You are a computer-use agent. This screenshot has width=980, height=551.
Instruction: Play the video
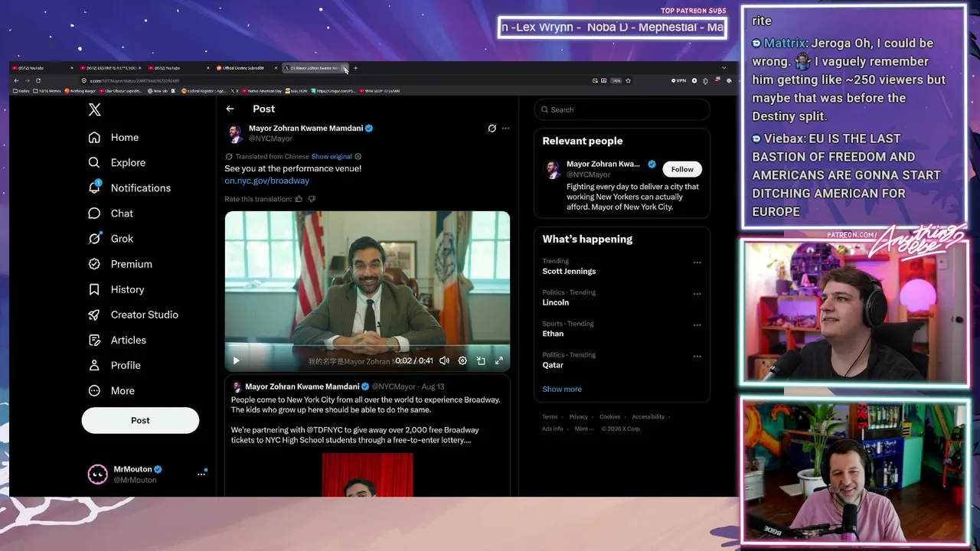click(236, 361)
